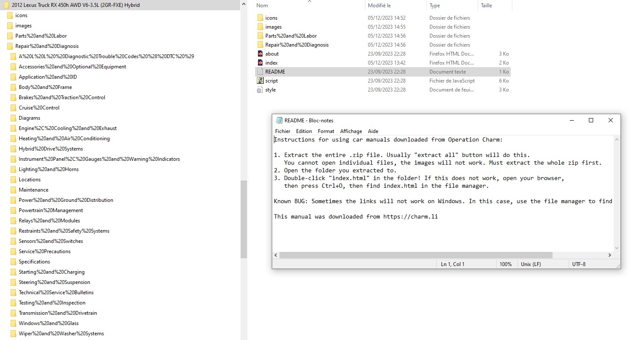
Task: Select Powertrain%20Management tree folder
Action: click(x=51, y=210)
